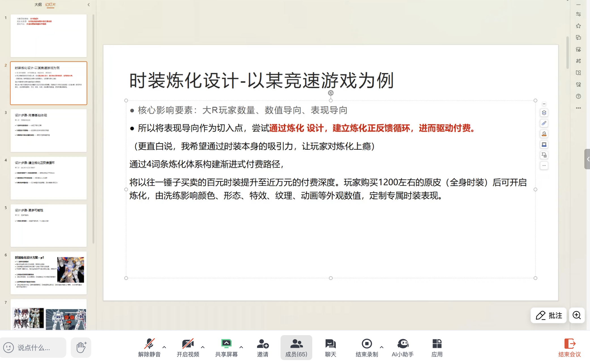This screenshot has height=364, width=590.
Task: Click the layers icon beside text box
Action: pos(544,113)
